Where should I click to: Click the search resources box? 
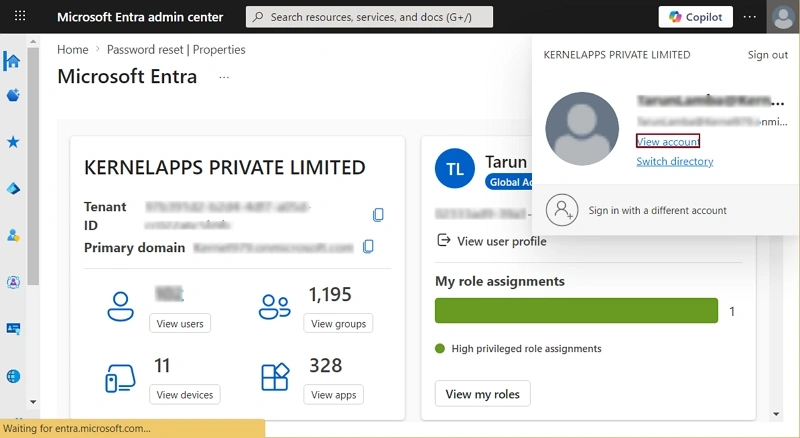[x=369, y=17]
